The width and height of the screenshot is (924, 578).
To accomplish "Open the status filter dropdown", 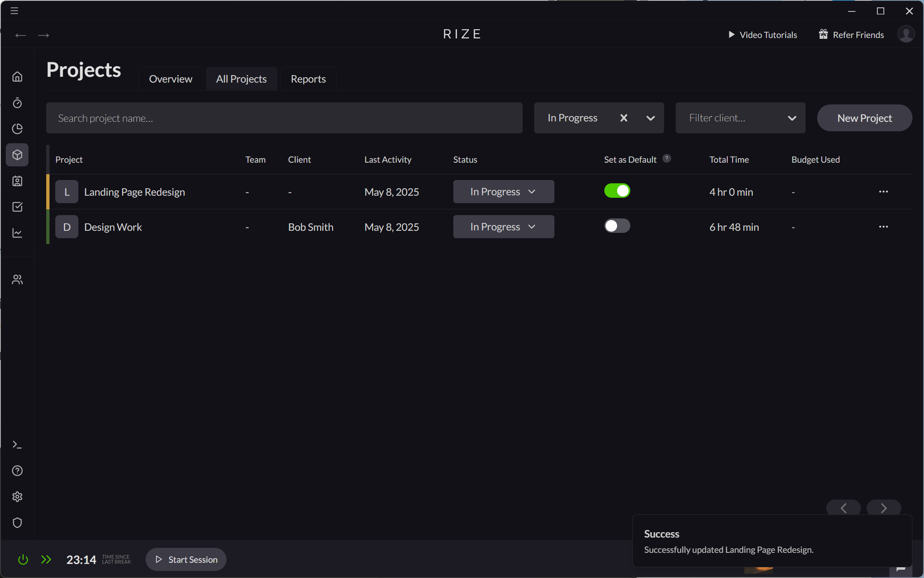I will 651,118.
